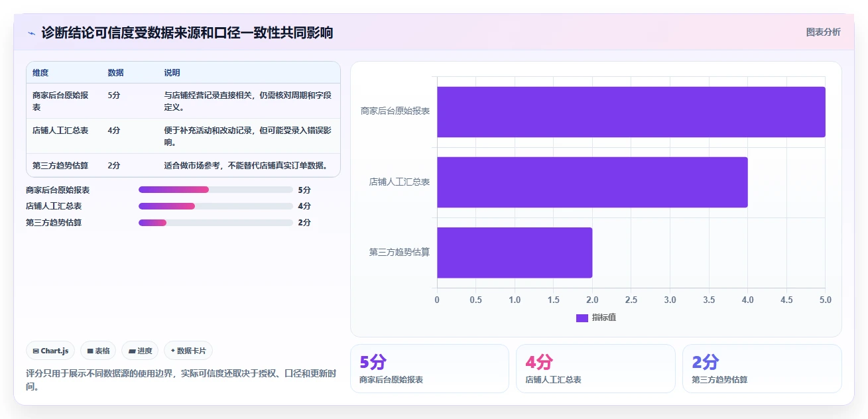Open the 2分 第三方趋势估算 data card
868x419 pixels.
pyautogui.click(x=762, y=369)
